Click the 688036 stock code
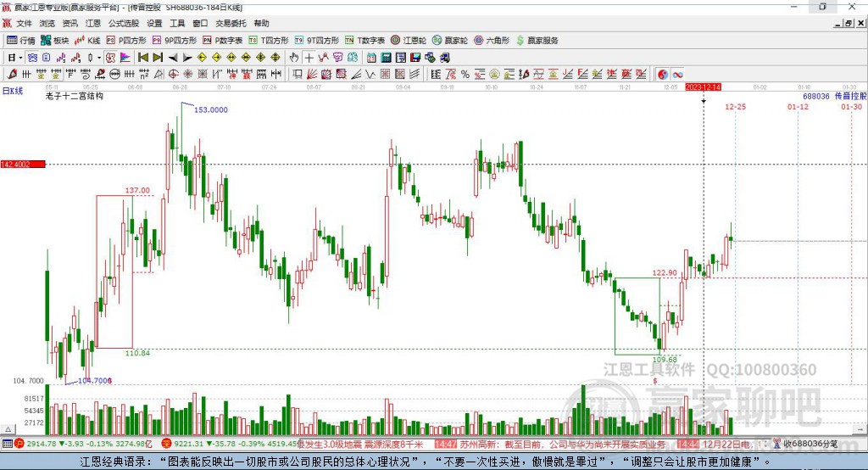 click(x=816, y=96)
